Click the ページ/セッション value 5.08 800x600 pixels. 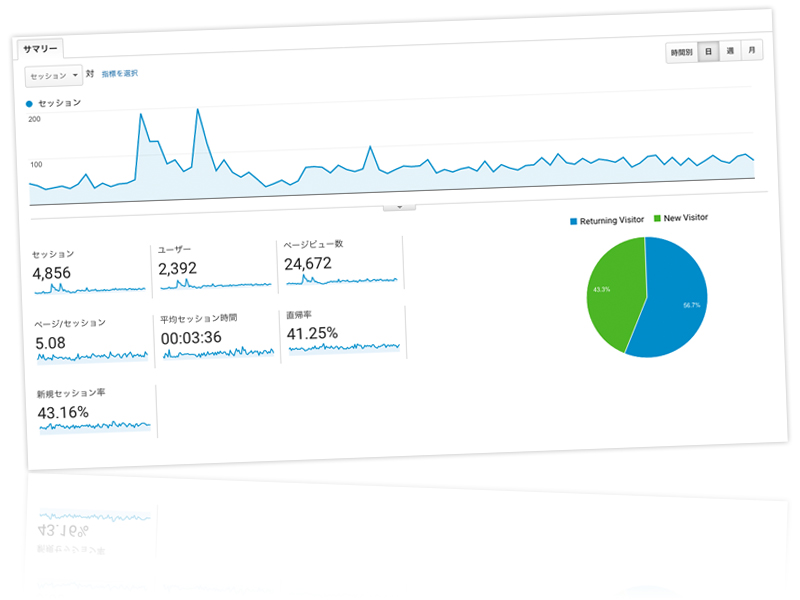point(51,343)
